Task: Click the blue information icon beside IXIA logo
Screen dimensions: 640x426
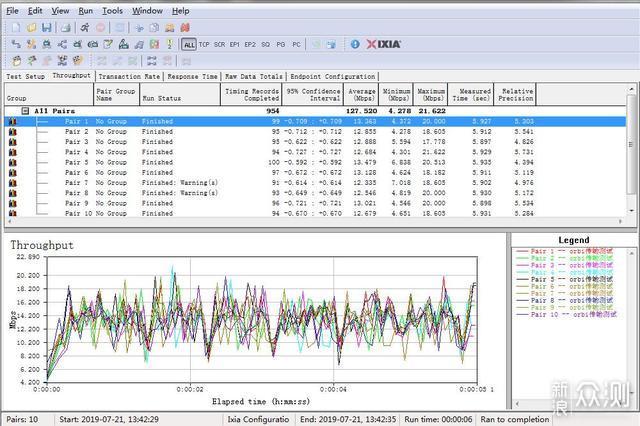Action: pos(355,44)
